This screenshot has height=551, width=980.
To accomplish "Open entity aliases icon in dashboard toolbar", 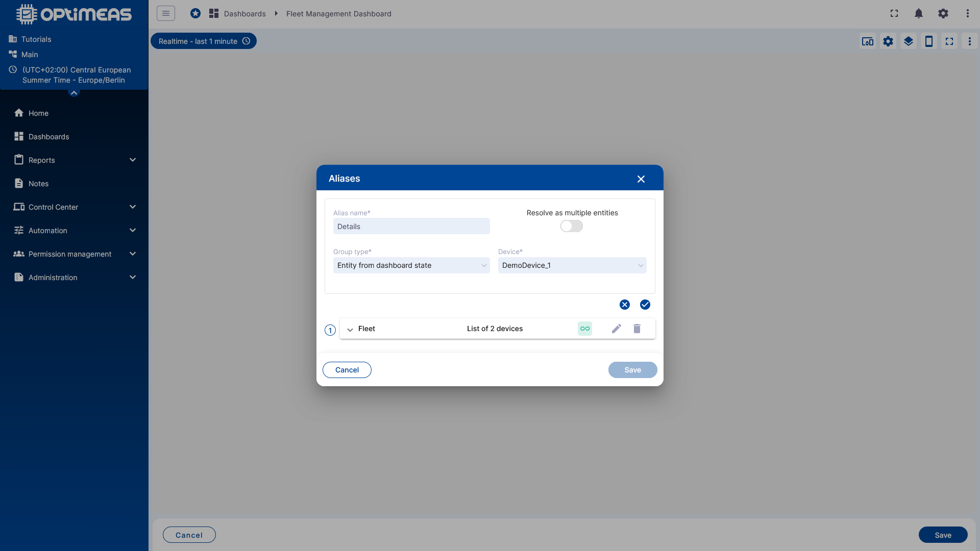I will click(x=868, y=41).
